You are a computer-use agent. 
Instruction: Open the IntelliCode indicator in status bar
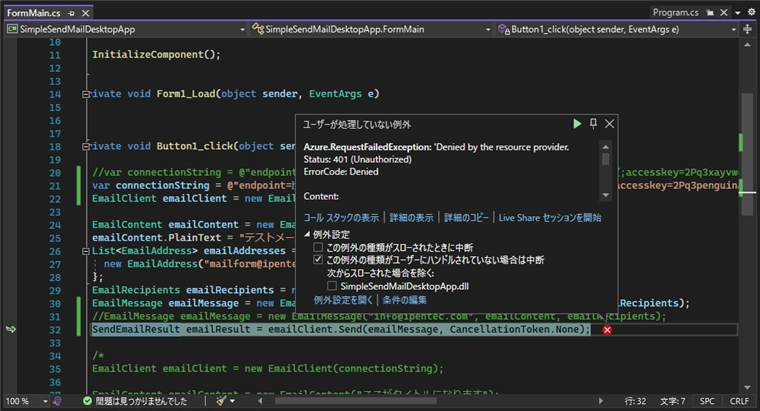point(57,401)
